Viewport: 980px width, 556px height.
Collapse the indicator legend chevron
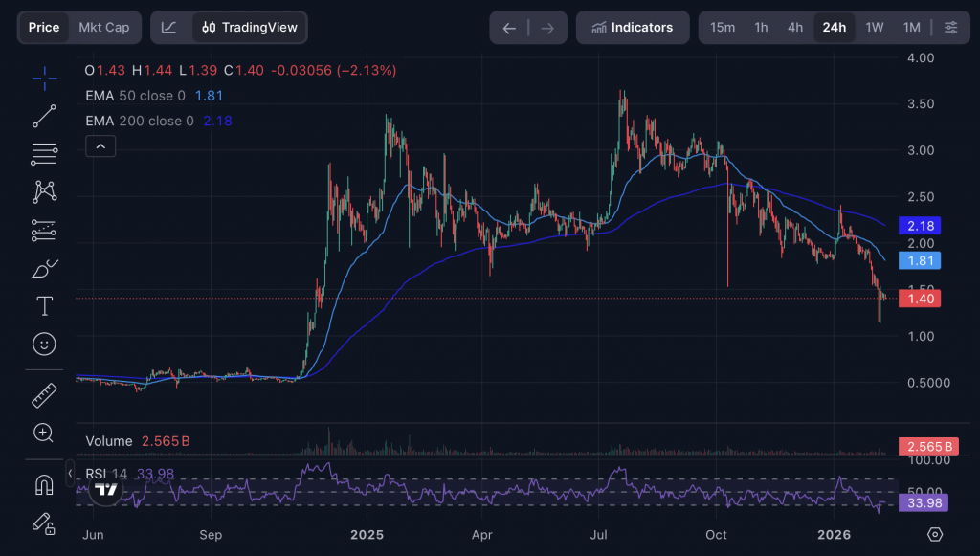click(100, 146)
